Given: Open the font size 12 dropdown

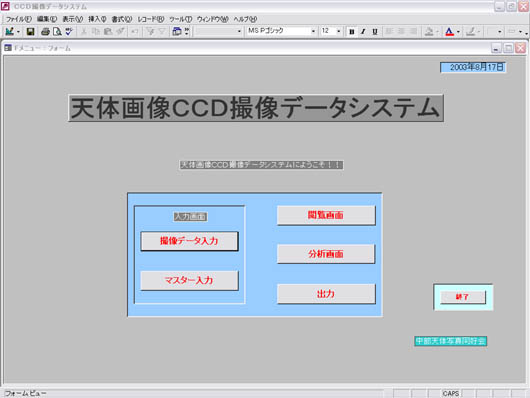Looking at the screenshot, I should click(339, 31).
